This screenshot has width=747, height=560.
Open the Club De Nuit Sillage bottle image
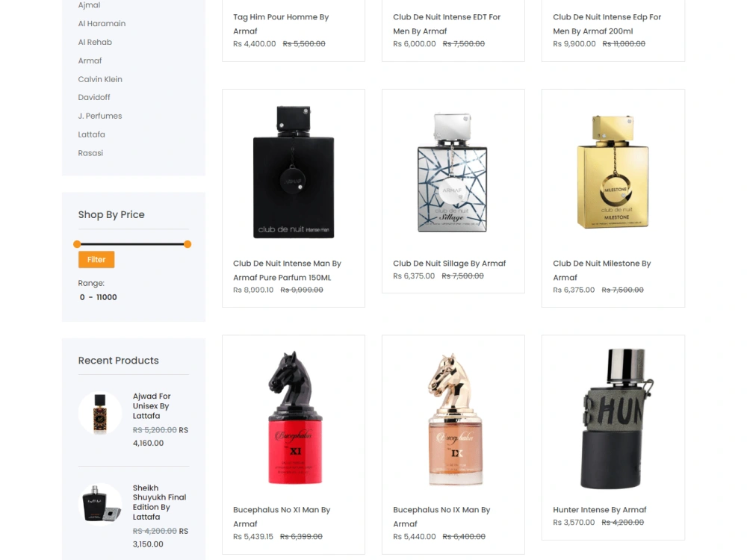click(453, 173)
